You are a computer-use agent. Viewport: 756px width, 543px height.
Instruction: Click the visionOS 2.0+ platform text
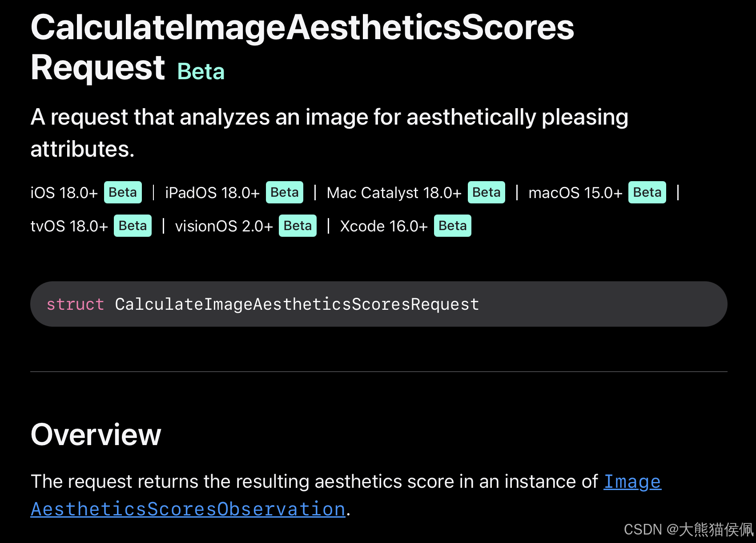point(224,226)
